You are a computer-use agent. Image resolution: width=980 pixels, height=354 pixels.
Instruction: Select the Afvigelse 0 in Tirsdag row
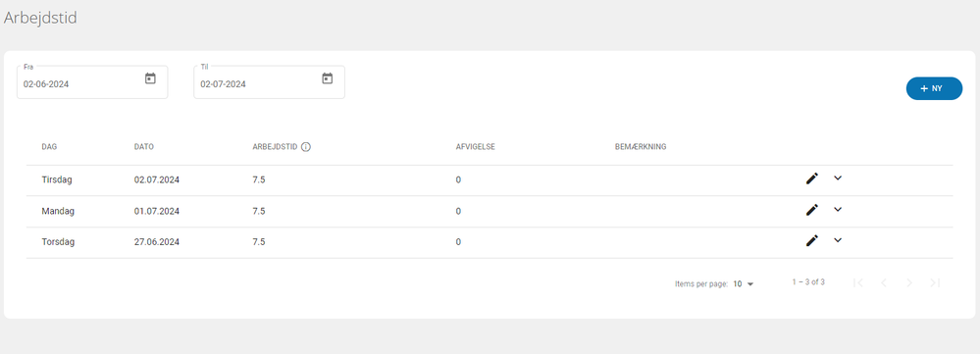pyautogui.click(x=458, y=179)
